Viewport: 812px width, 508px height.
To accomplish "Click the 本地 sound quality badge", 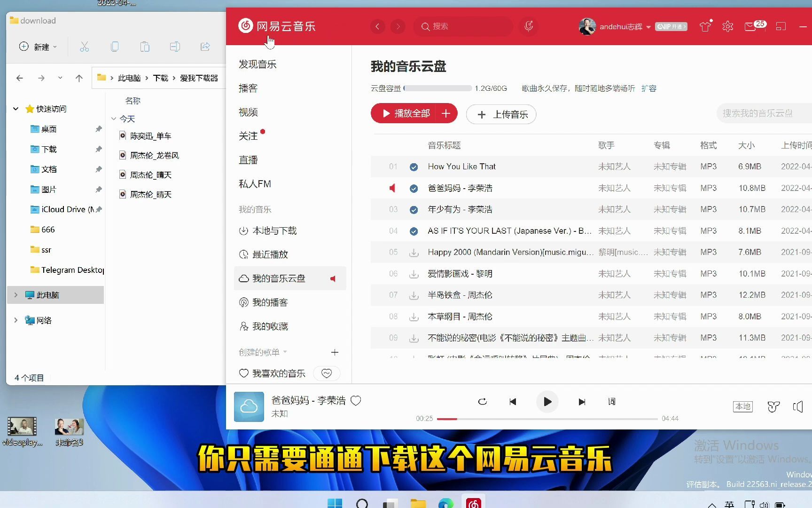I will point(743,406).
